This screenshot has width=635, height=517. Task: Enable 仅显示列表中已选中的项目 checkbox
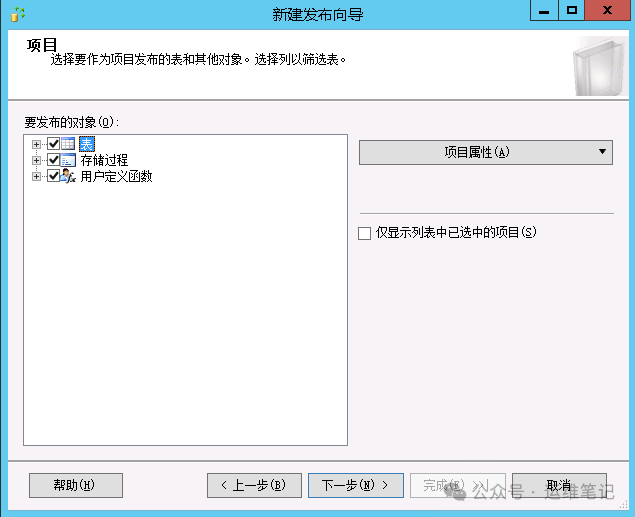click(364, 233)
